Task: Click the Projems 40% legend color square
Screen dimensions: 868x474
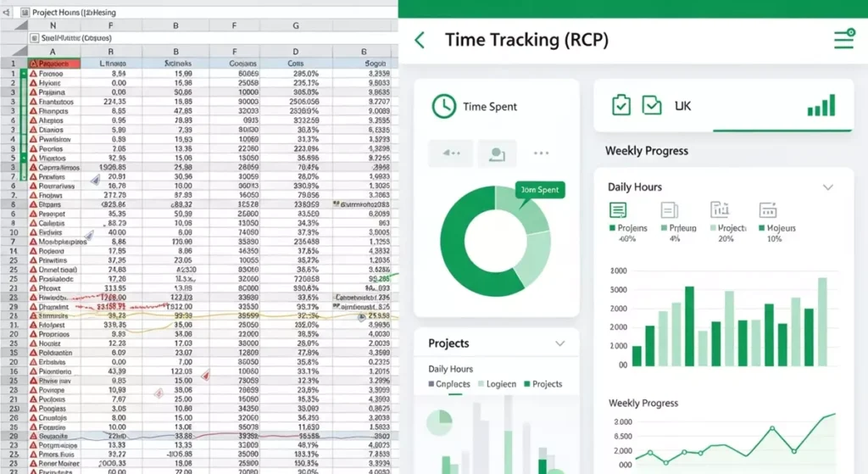Action: pyautogui.click(x=612, y=227)
